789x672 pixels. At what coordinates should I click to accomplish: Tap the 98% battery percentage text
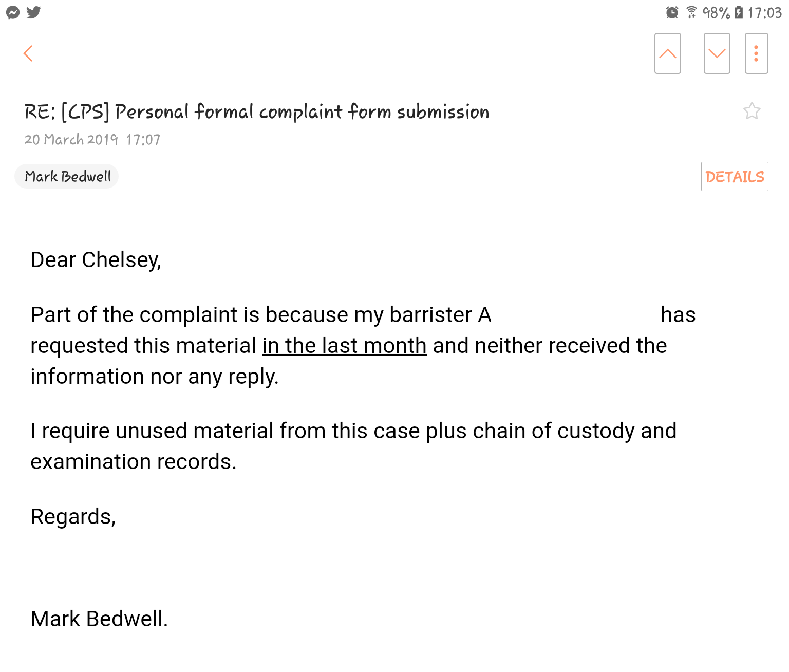pyautogui.click(x=716, y=13)
